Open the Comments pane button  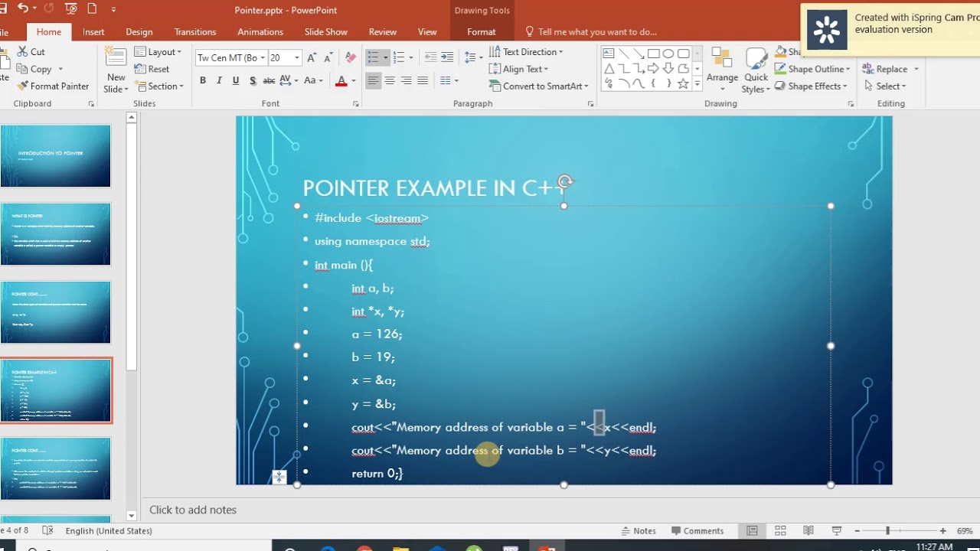pos(697,530)
